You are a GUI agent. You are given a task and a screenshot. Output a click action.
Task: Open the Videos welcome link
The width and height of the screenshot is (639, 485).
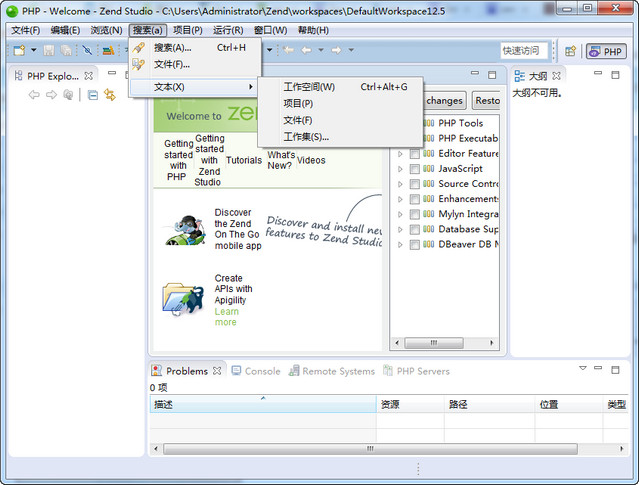311,161
